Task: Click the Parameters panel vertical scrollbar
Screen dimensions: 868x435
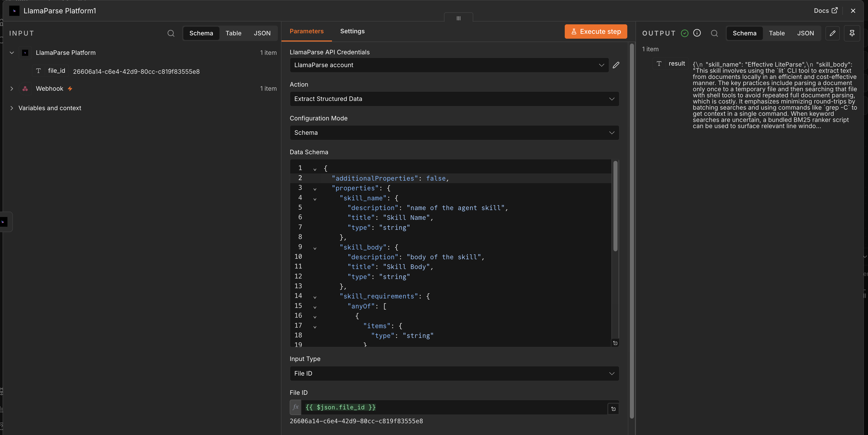Action: click(632, 231)
